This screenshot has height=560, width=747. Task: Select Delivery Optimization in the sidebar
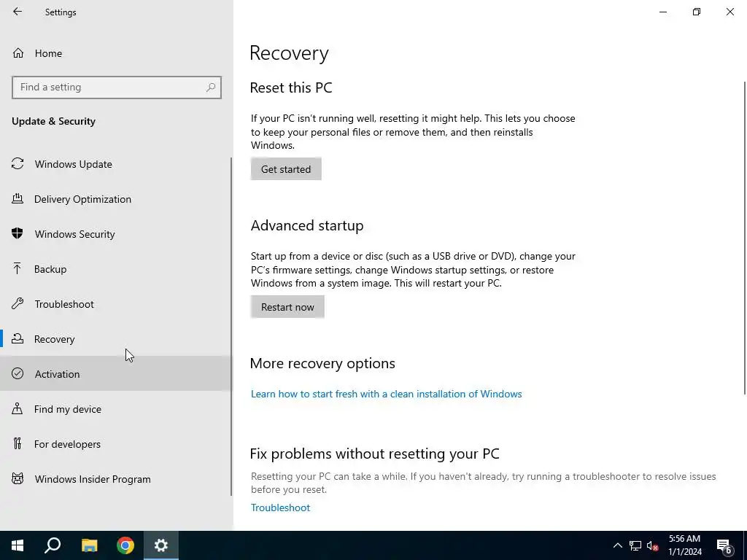point(82,199)
